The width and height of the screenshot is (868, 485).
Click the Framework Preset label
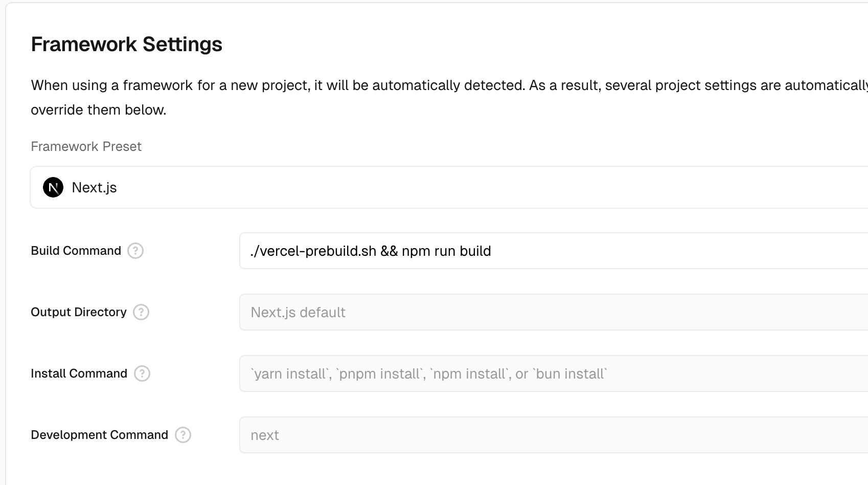point(86,147)
